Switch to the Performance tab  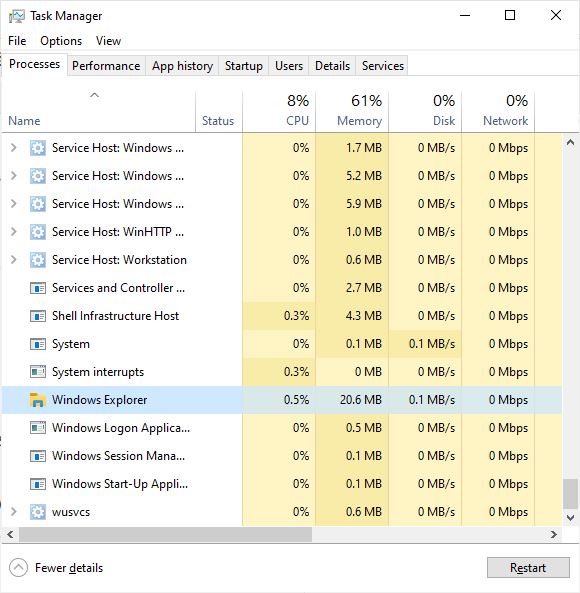[x=106, y=66]
